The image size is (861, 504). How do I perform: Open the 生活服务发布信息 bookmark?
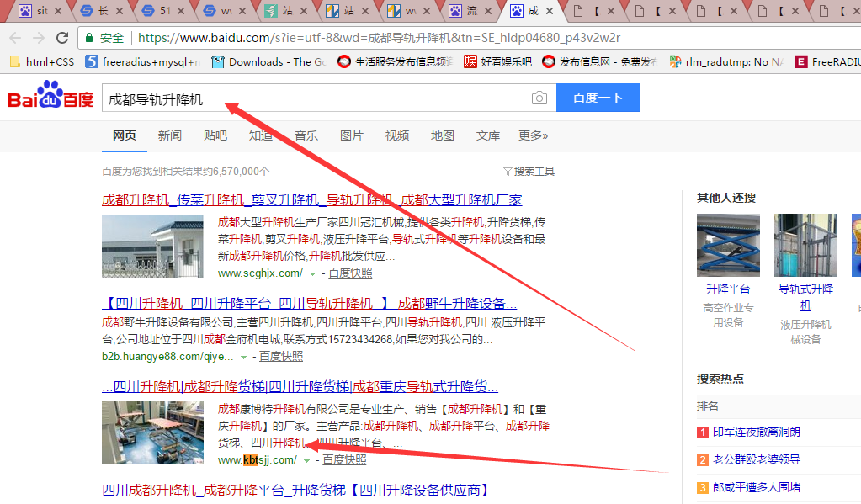(x=396, y=62)
